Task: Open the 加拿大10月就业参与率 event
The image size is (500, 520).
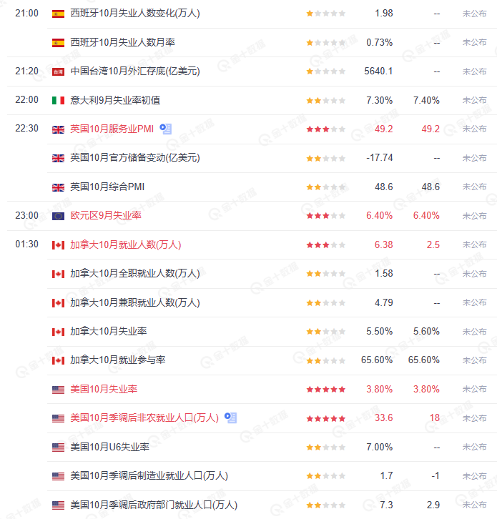Action: (x=118, y=360)
